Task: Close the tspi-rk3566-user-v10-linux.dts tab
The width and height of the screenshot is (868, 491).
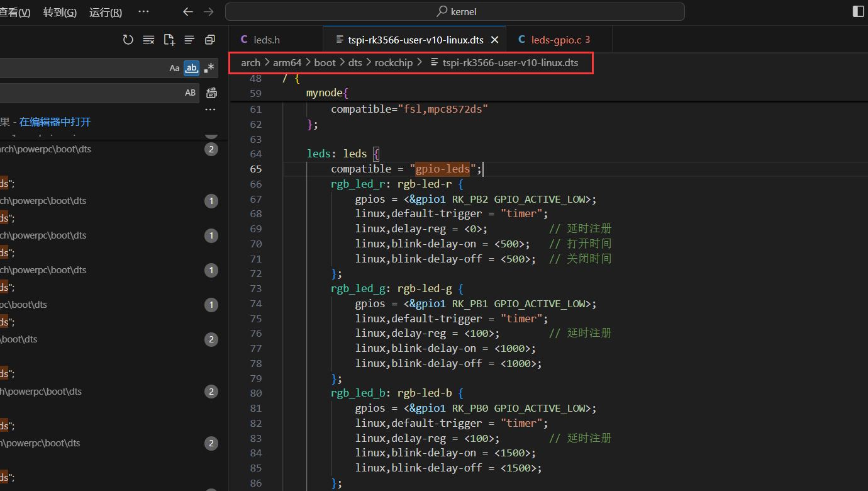Action: [x=494, y=40]
